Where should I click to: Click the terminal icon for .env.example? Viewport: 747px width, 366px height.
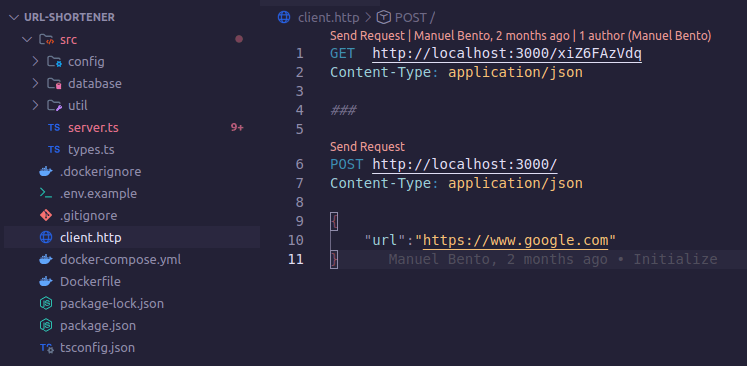46,193
